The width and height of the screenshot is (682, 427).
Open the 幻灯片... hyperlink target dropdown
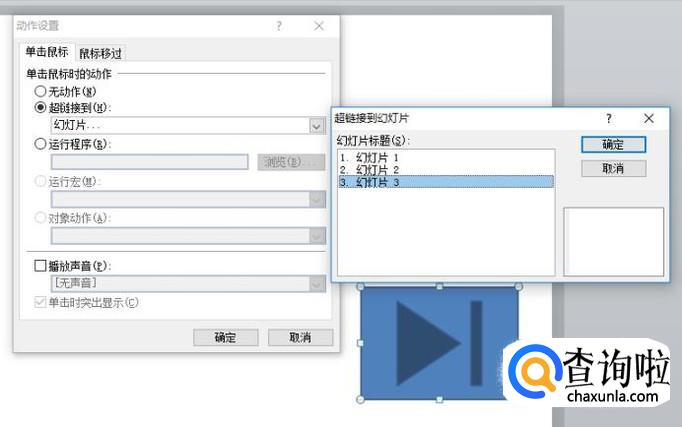(x=316, y=126)
